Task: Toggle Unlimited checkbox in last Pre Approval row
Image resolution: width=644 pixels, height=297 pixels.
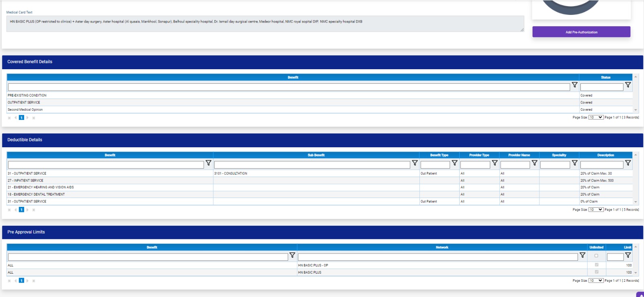Action: click(x=596, y=272)
